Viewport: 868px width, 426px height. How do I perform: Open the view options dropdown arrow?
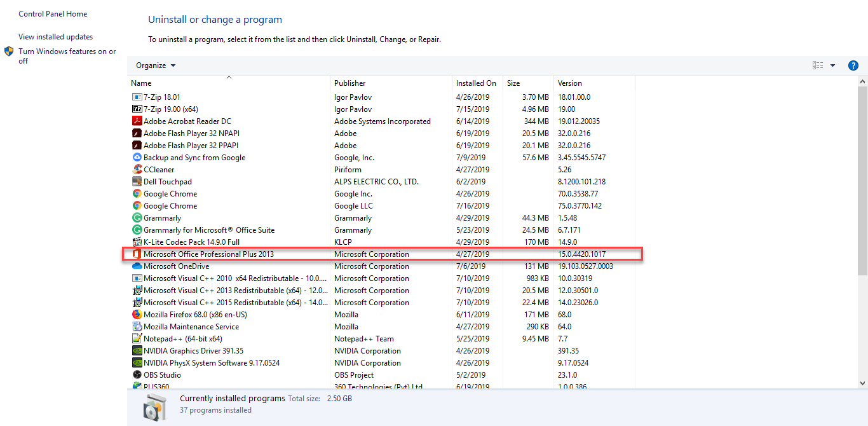coord(832,65)
